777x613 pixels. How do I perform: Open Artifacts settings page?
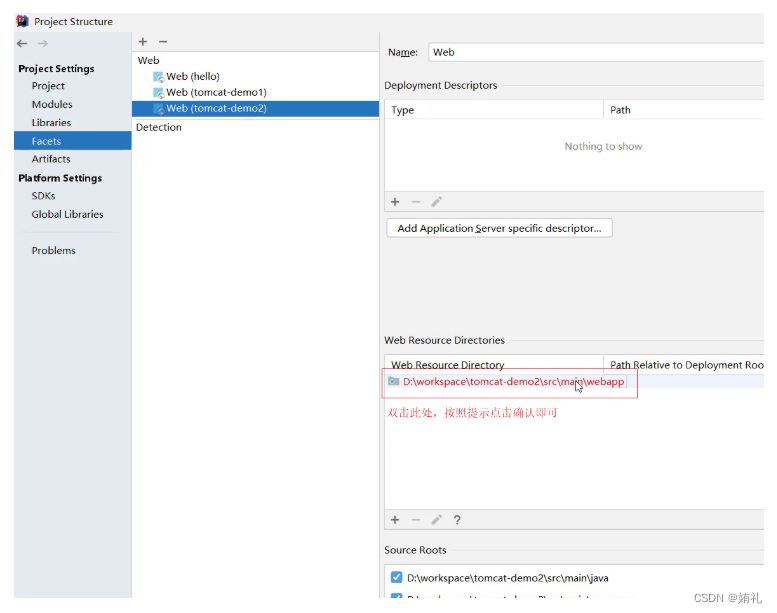51,159
